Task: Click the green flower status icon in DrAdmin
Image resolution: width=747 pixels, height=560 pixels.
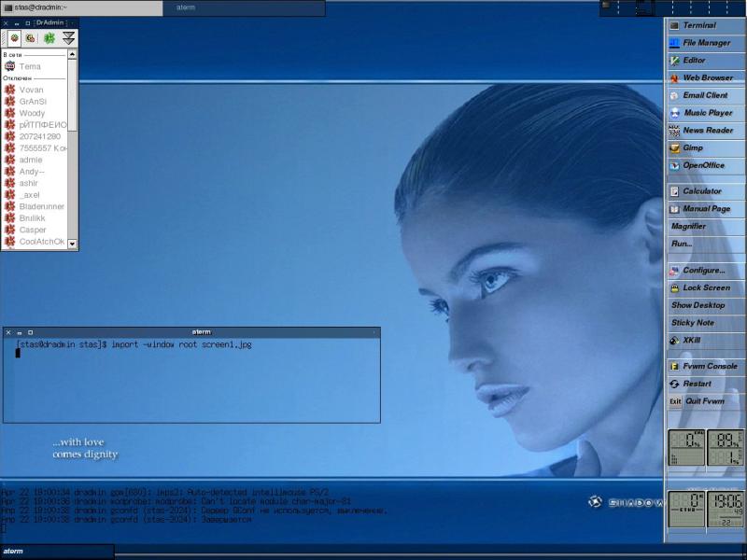Action: tap(49, 38)
